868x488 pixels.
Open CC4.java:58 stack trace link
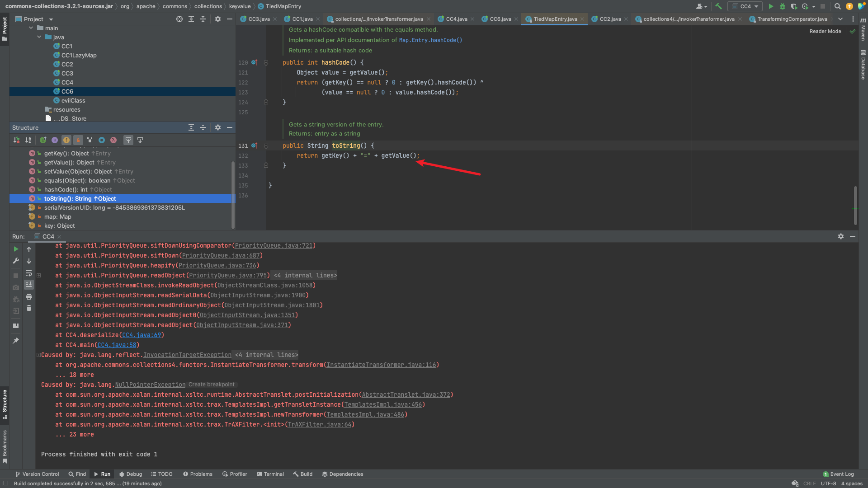117,345
